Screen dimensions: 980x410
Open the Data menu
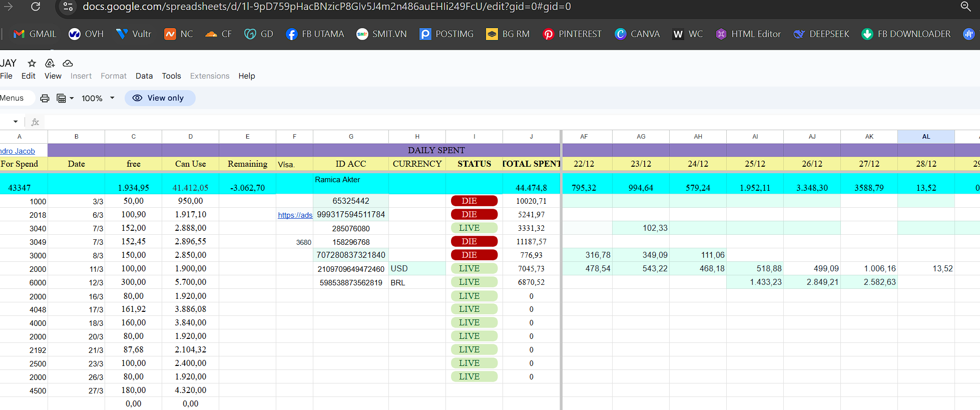(144, 76)
